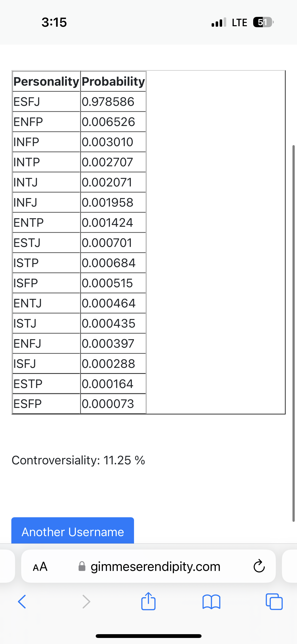This screenshot has width=297, height=644.
Task: Tap the cellular signal bars
Action: (219, 22)
